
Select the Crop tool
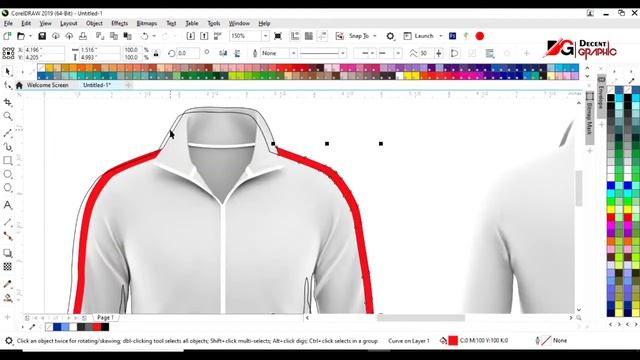click(7, 102)
